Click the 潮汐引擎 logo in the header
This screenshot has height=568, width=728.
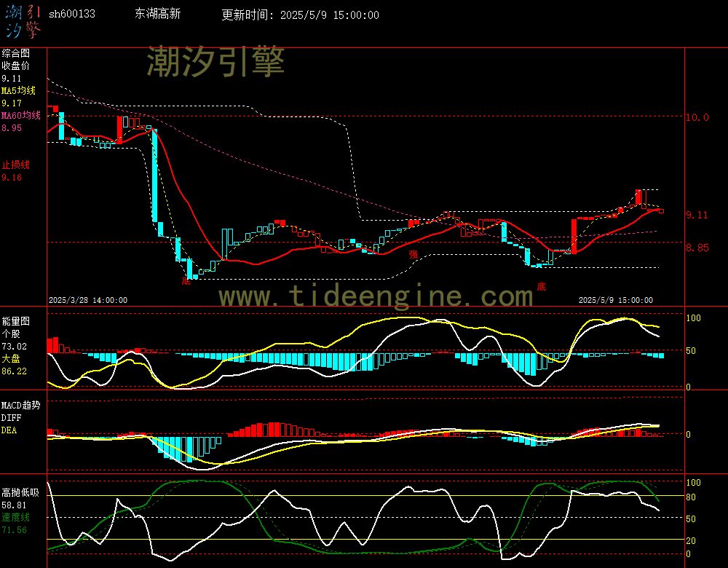(23, 21)
